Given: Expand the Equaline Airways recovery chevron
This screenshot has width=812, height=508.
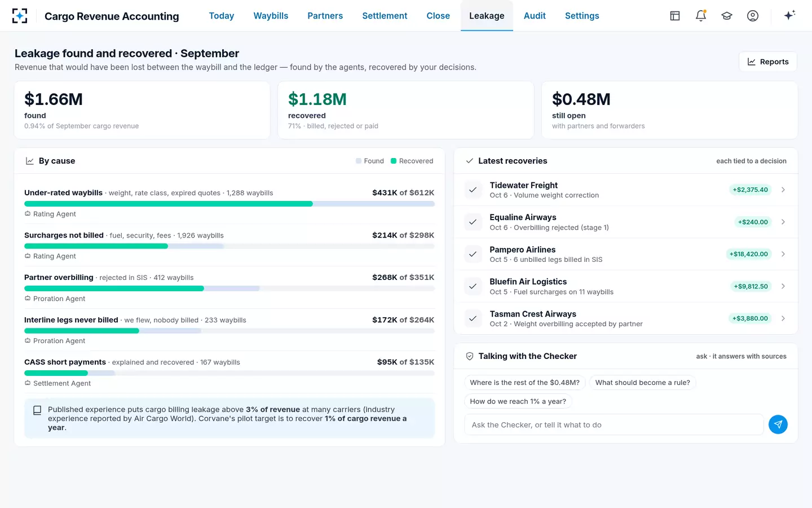Looking at the screenshot, I should point(783,222).
